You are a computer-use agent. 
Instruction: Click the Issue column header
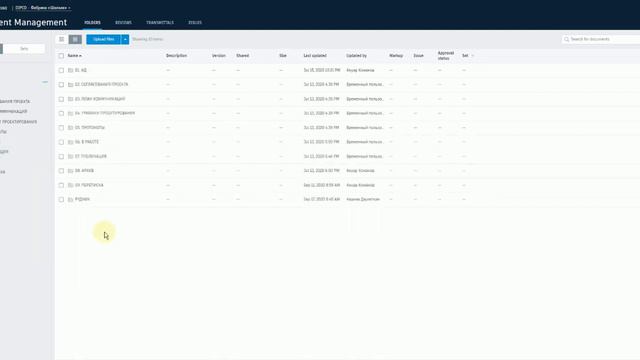[x=418, y=56]
